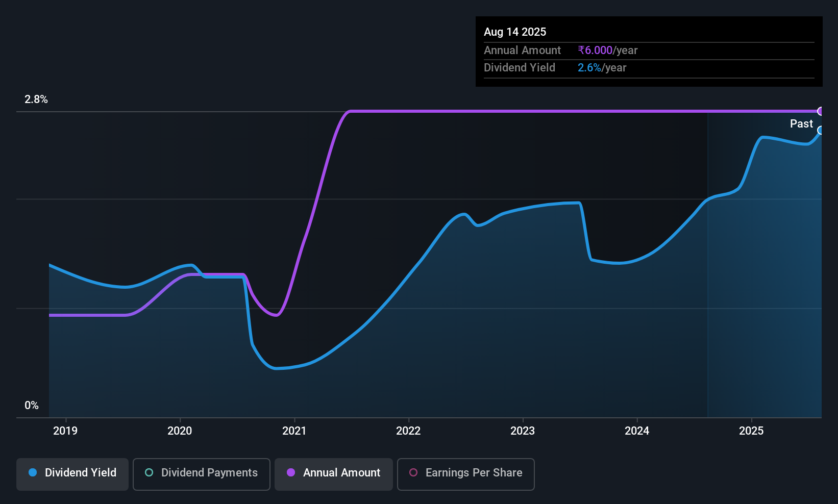Click the "Past" label on the chart

pyautogui.click(x=801, y=124)
